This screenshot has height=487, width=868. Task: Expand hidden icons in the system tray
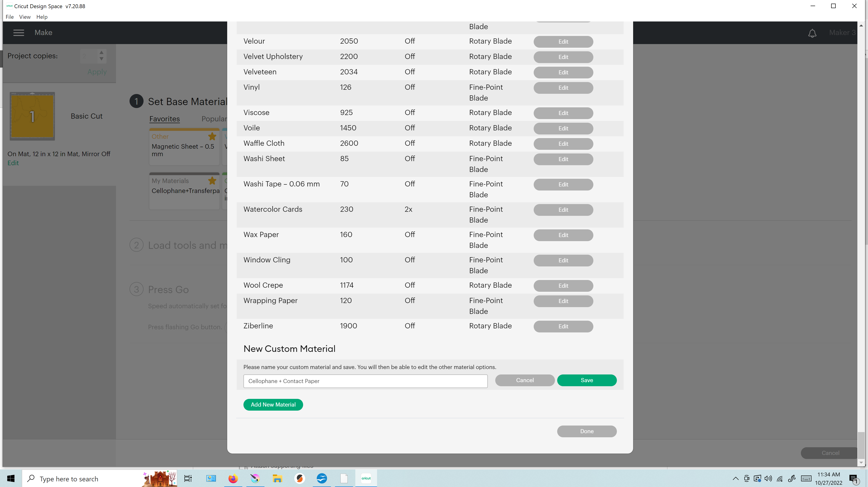pyautogui.click(x=736, y=478)
